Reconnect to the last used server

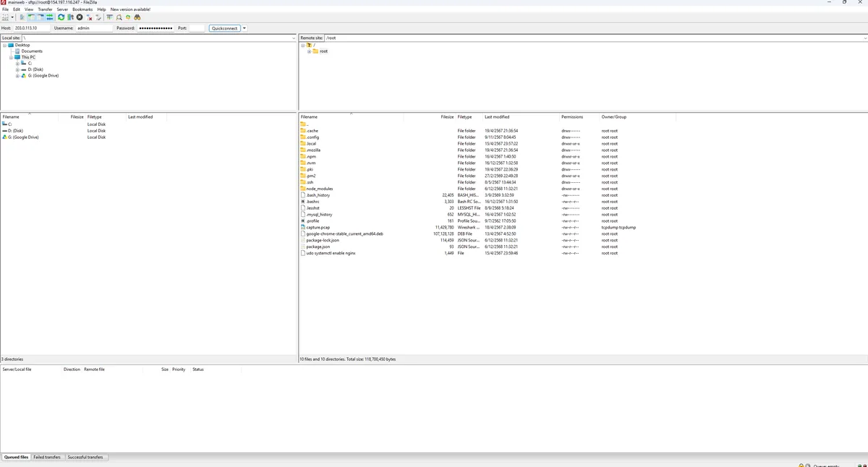pyautogui.click(x=98, y=17)
